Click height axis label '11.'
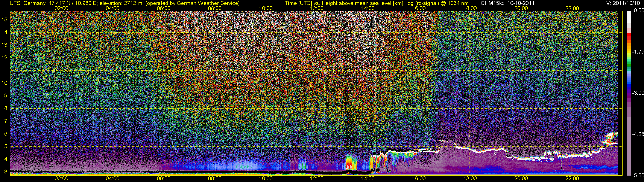 [x=5, y=70]
